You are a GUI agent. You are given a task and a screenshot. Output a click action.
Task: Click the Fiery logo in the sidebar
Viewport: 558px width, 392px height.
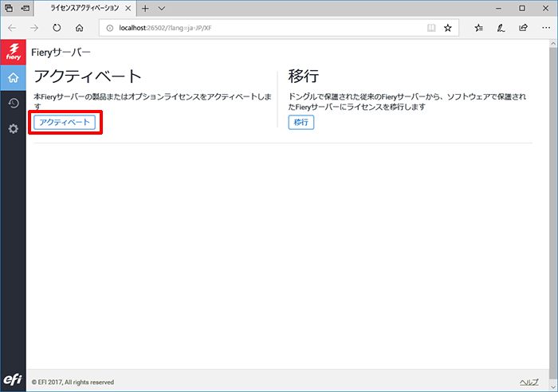[14, 53]
